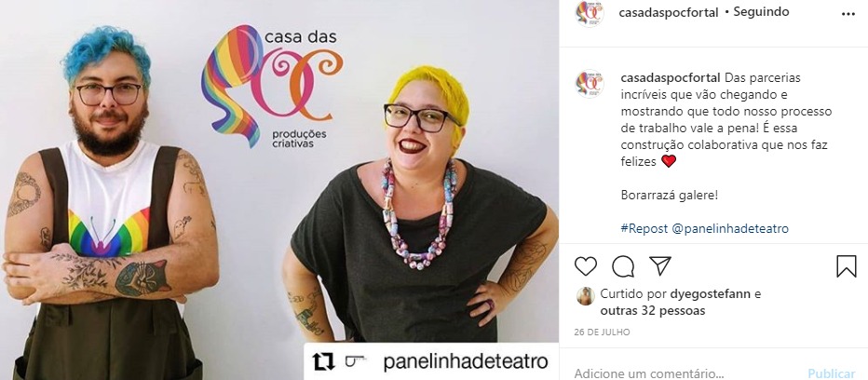This screenshot has width=868, height=380.
Task: Toggle the Seguindo follow status
Action: [x=761, y=12]
